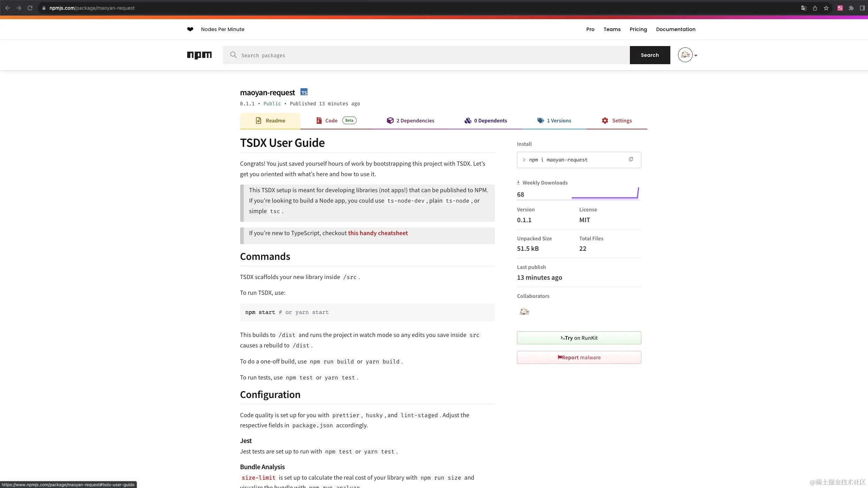Click the browser share icon

click(815, 8)
